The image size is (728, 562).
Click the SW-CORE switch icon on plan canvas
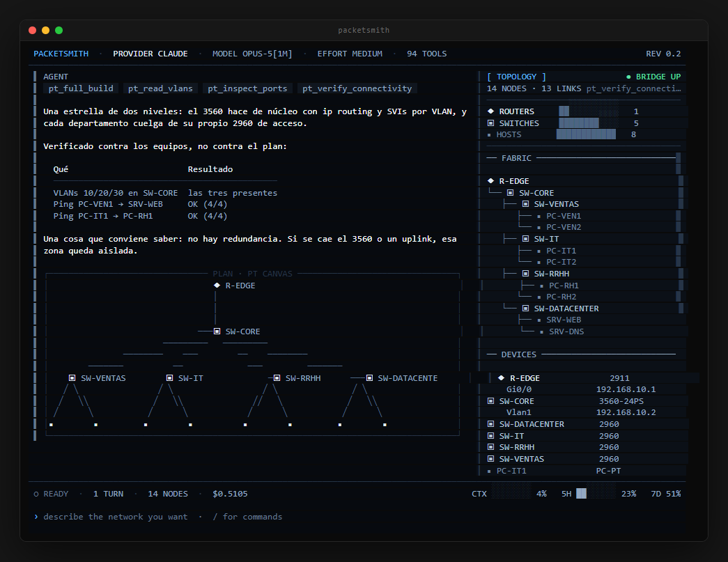pyautogui.click(x=217, y=331)
